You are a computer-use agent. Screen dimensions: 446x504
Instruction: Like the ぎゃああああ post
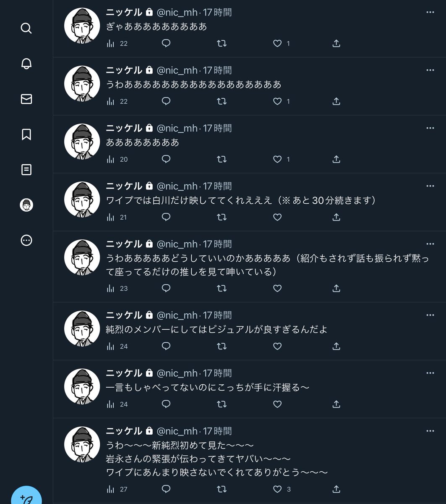point(277,43)
